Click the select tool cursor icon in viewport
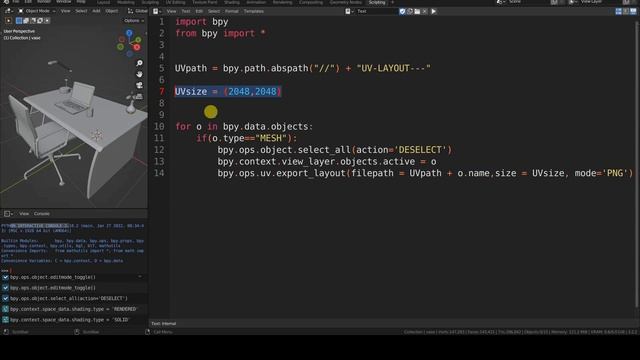This screenshot has width=640, height=360. pyautogui.click(x=9, y=20)
